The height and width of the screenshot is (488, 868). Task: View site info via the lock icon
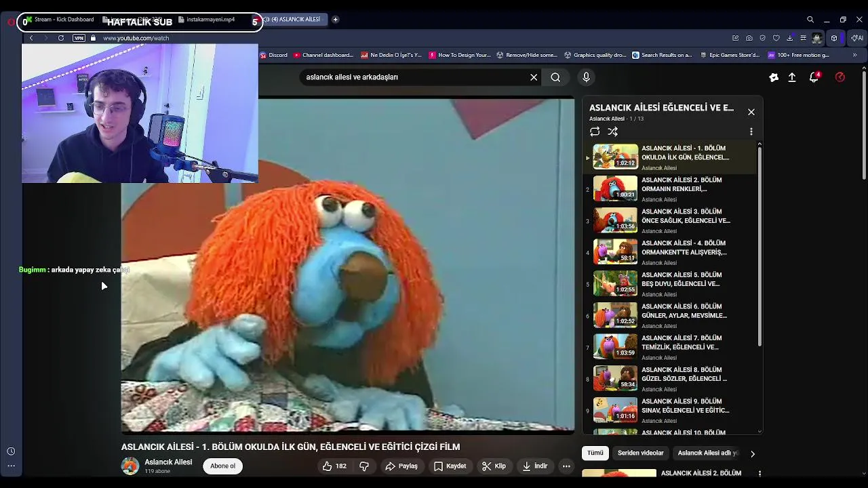tap(93, 38)
